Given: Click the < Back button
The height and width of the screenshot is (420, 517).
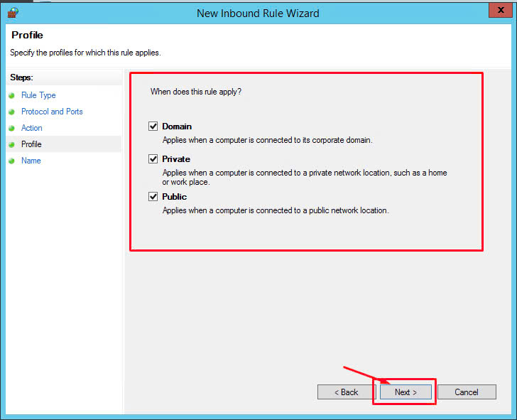Looking at the screenshot, I should (x=347, y=392).
